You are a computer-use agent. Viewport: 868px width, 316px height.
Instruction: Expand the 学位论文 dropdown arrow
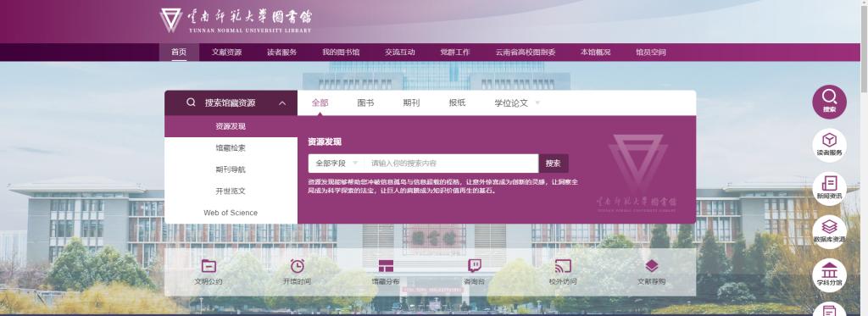pyautogui.click(x=537, y=103)
